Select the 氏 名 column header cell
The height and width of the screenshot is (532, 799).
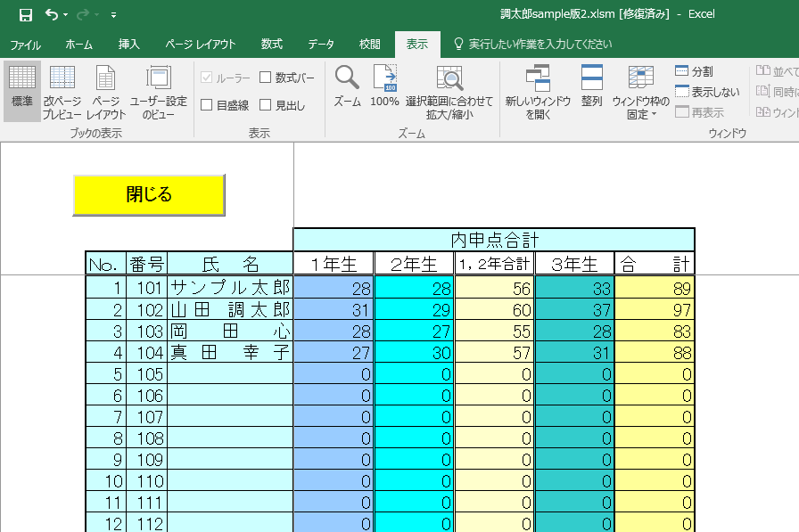230,264
